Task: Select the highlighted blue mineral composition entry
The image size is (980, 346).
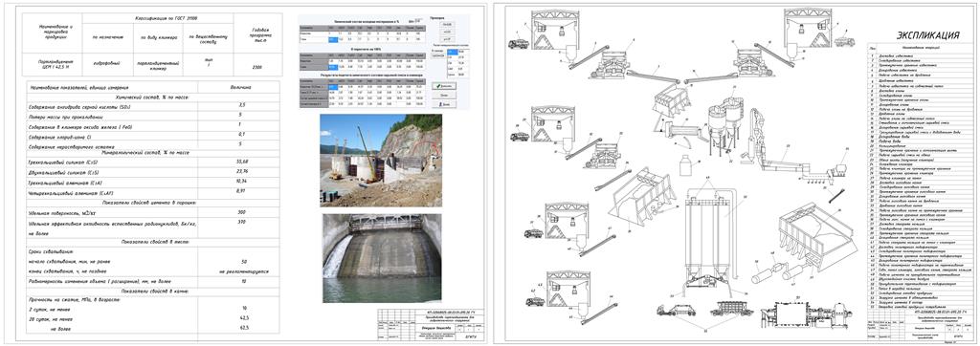Action: click(453, 52)
